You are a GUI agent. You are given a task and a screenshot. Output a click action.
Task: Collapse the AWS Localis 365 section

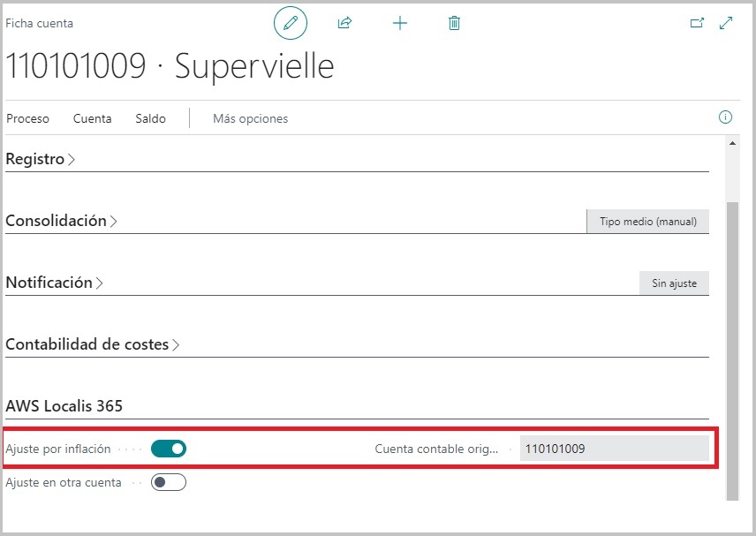coord(64,406)
